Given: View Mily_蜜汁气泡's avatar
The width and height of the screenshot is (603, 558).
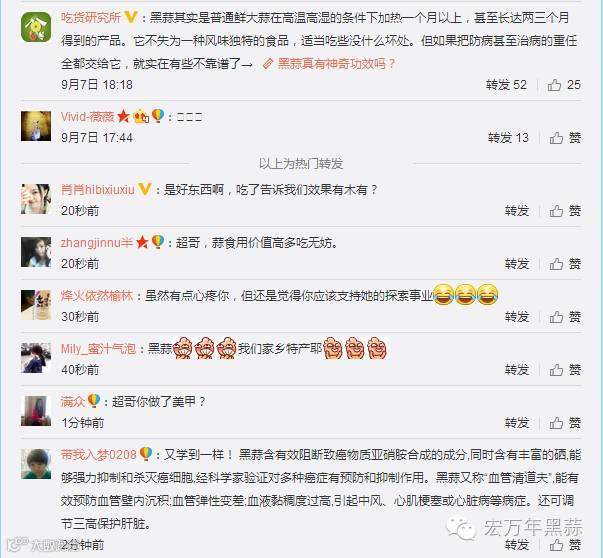Looking at the screenshot, I should [x=36, y=358].
